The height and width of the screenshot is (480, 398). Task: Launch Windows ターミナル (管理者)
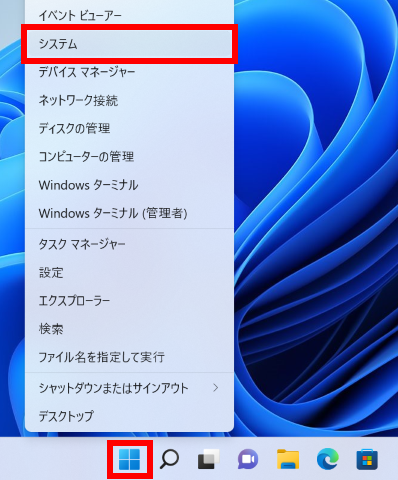(129, 213)
